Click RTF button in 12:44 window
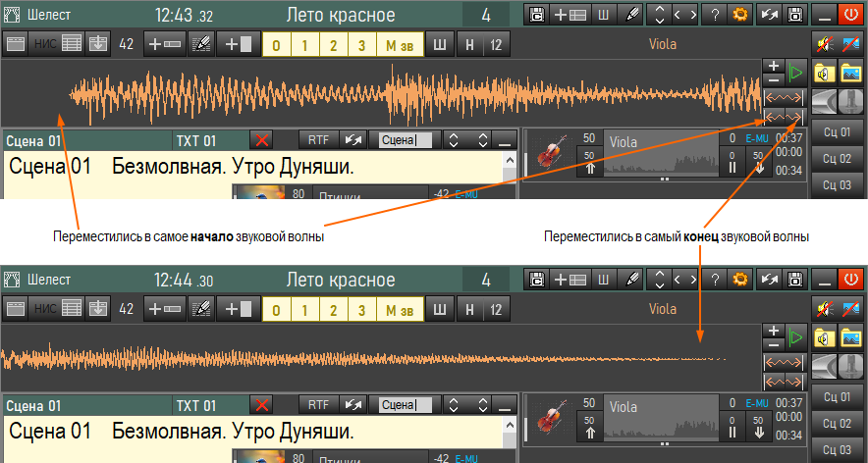The image size is (868, 463). tap(318, 405)
